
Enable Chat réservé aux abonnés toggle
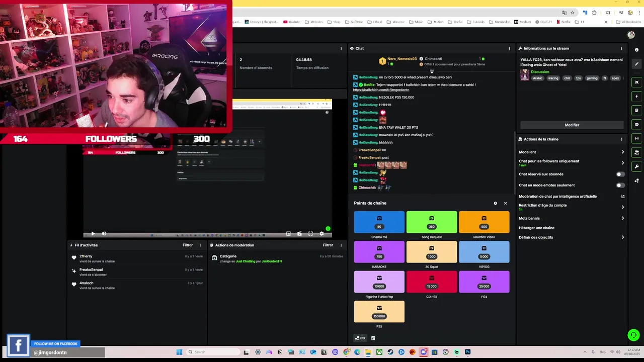(621, 174)
